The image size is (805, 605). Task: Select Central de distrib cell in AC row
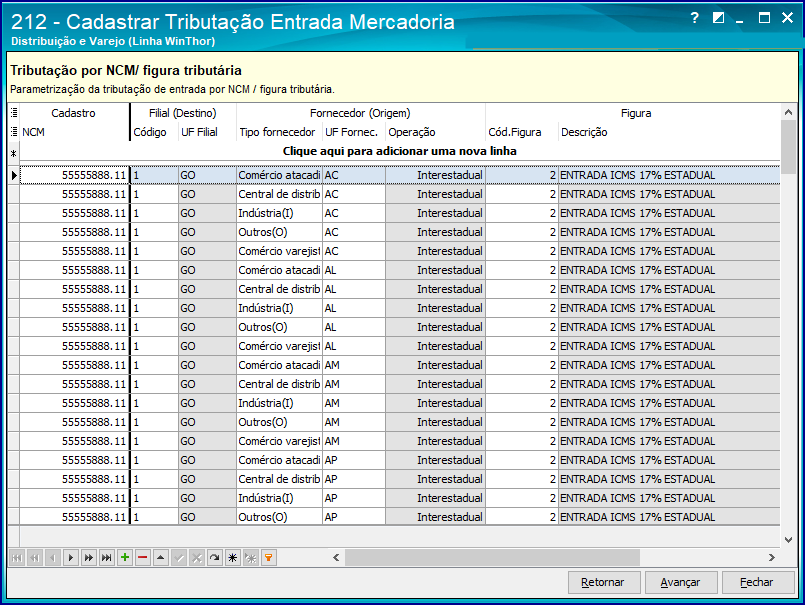pos(279,194)
